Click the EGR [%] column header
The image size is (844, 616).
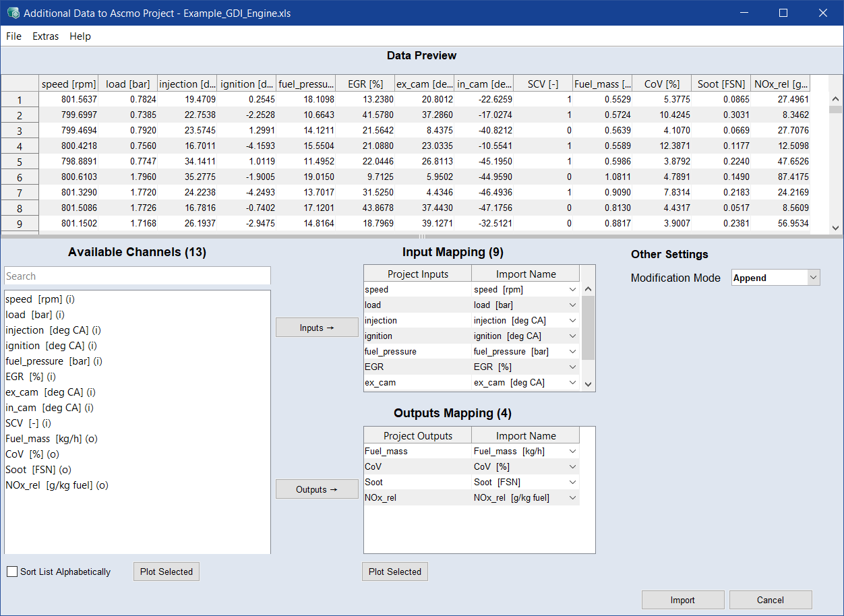point(365,84)
